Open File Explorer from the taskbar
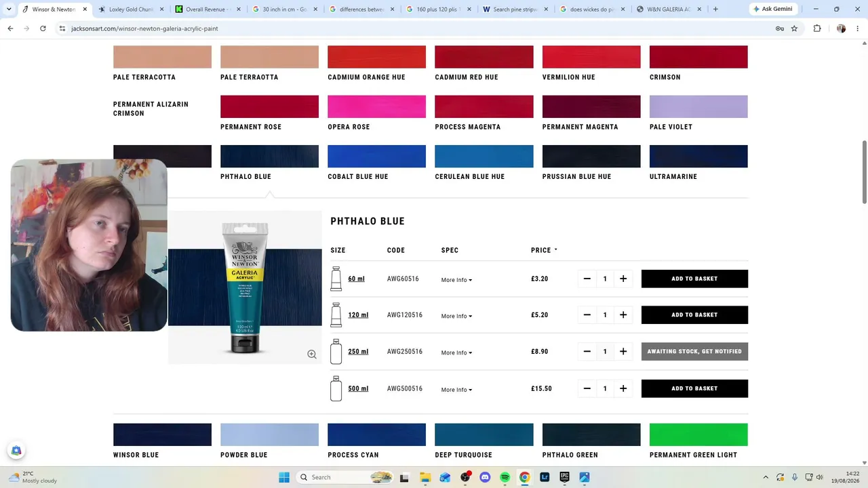The width and height of the screenshot is (868, 488). (425, 477)
